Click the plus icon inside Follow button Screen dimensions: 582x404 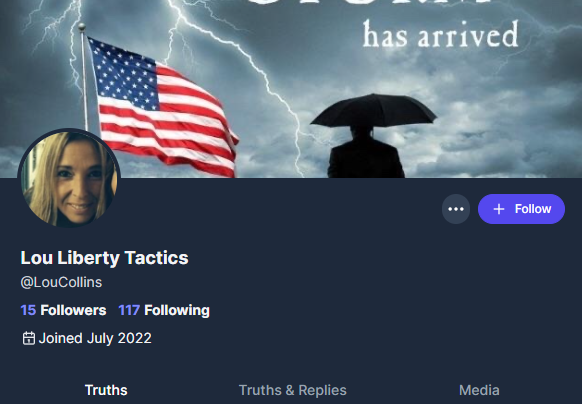click(x=499, y=209)
